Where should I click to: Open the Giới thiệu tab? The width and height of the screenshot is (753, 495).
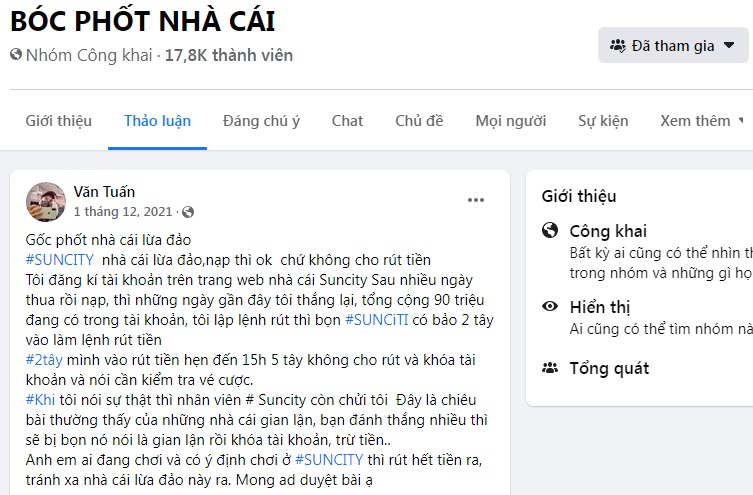pyautogui.click(x=59, y=121)
